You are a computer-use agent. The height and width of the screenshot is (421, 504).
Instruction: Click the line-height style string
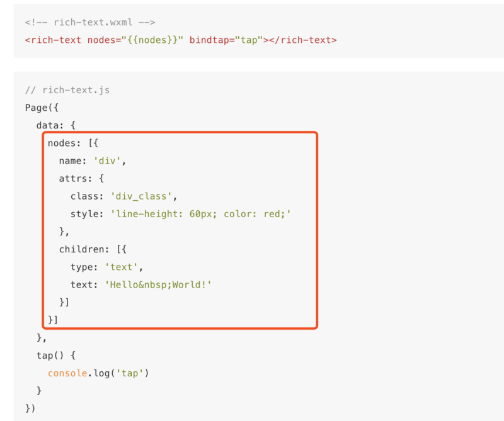click(201, 214)
